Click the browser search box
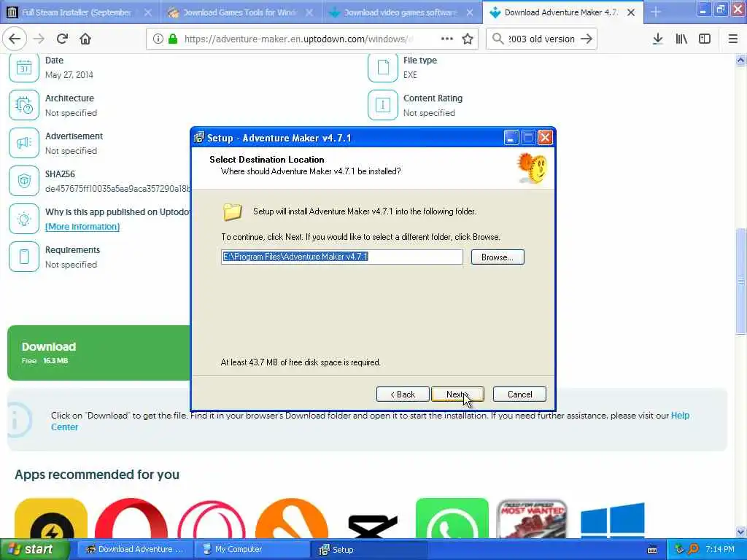The height and width of the screenshot is (560, 747). click(542, 39)
